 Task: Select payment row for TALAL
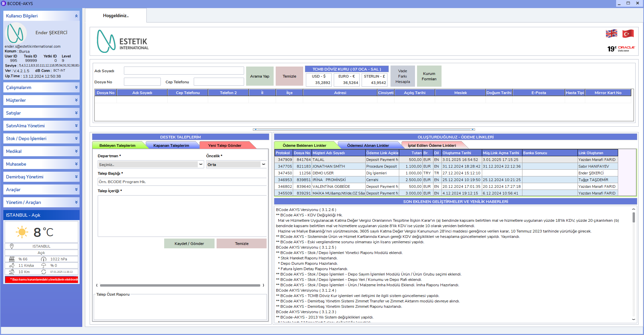tap(446, 160)
